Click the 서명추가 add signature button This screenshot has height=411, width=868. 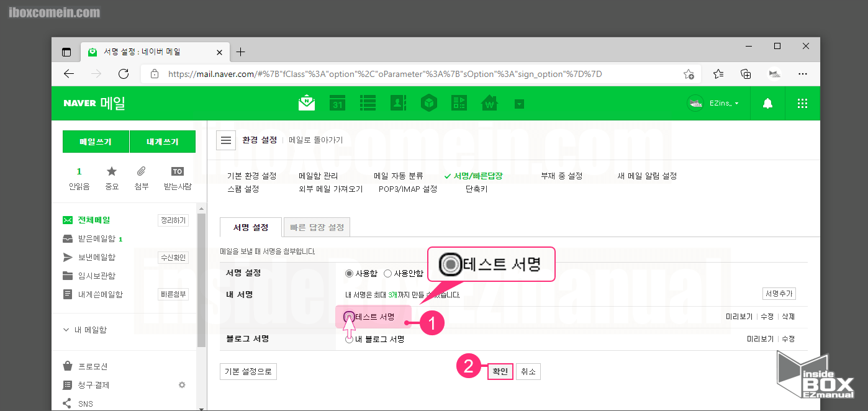[x=779, y=293]
